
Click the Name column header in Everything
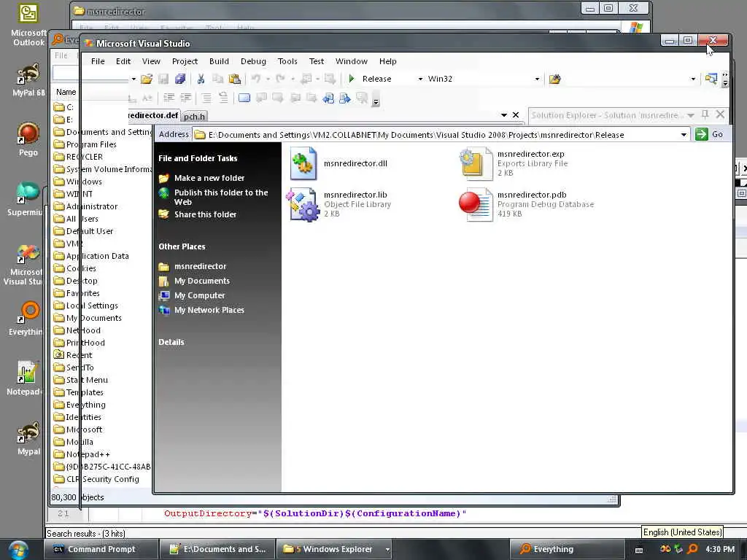pos(66,92)
